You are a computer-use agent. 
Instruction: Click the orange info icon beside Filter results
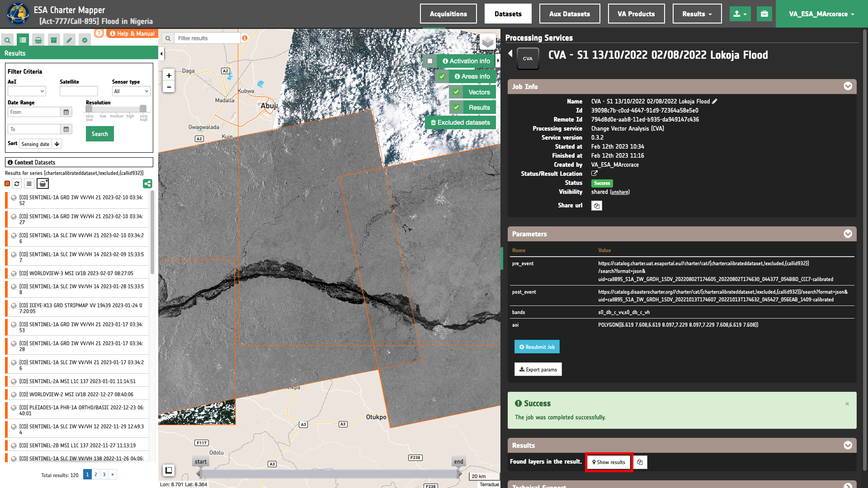[245, 38]
